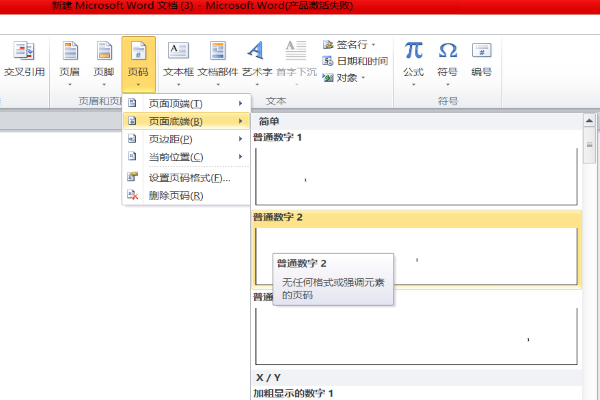Click the 签名行 signature line icon
The image size is (600, 400).
(x=328, y=45)
